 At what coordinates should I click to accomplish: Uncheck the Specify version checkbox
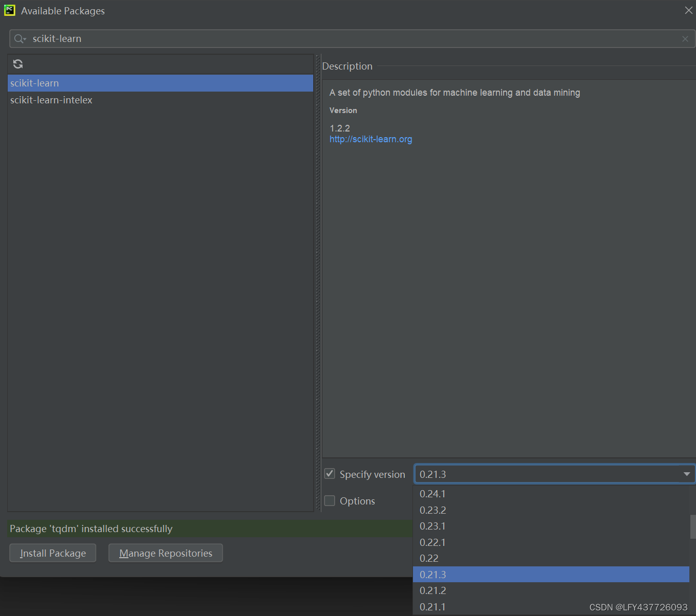pyautogui.click(x=330, y=474)
